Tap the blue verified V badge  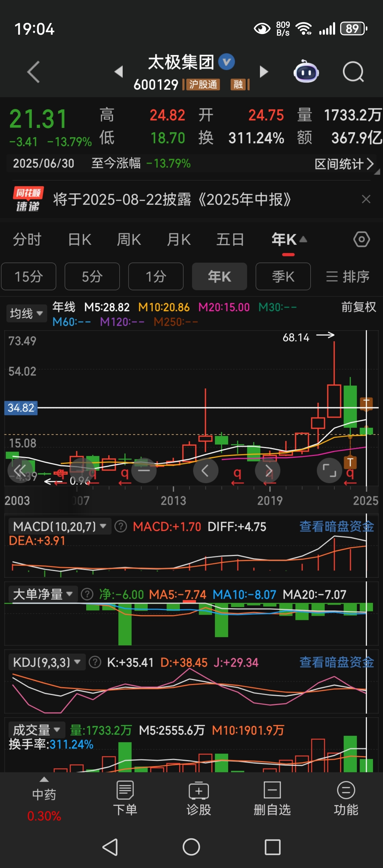point(227,62)
